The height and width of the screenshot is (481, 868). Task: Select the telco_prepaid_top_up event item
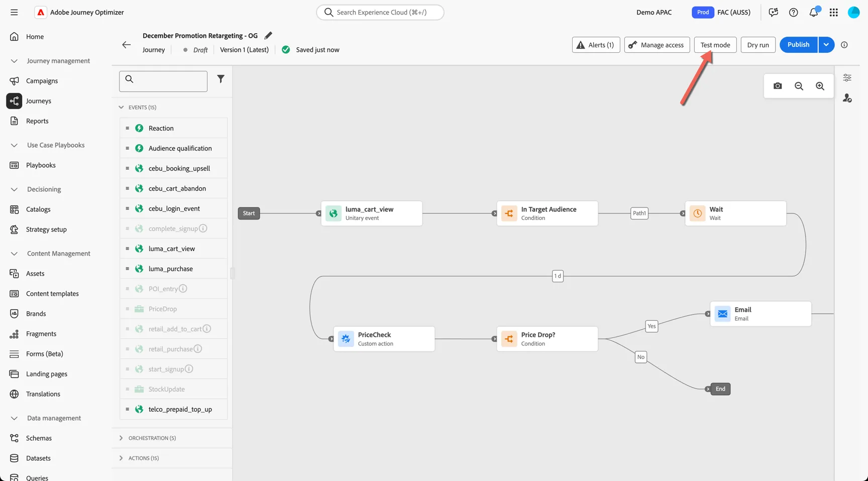(x=174, y=409)
